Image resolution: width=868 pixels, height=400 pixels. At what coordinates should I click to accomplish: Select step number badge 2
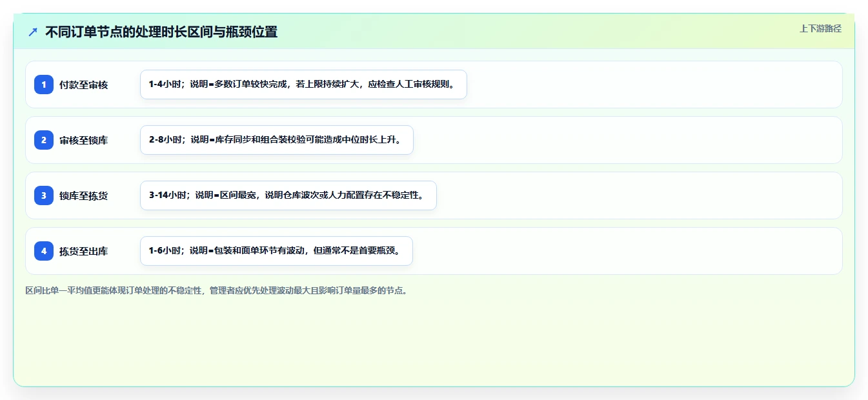tap(44, 140)
